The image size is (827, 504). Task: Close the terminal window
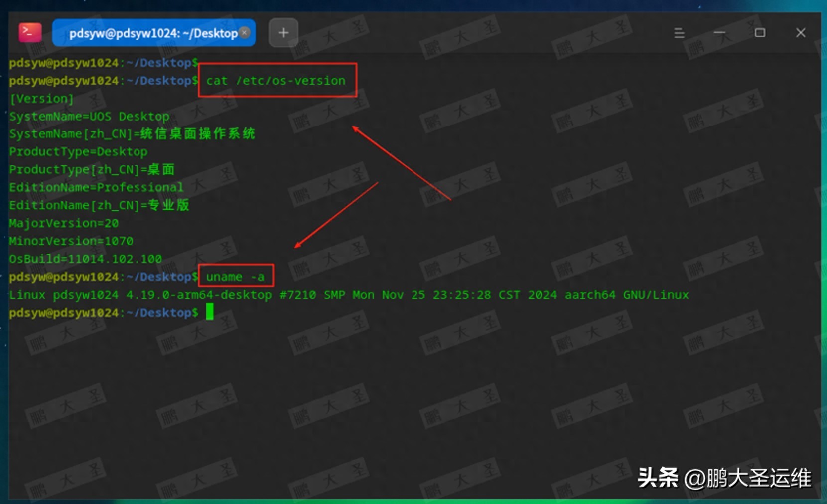(801, 32)
